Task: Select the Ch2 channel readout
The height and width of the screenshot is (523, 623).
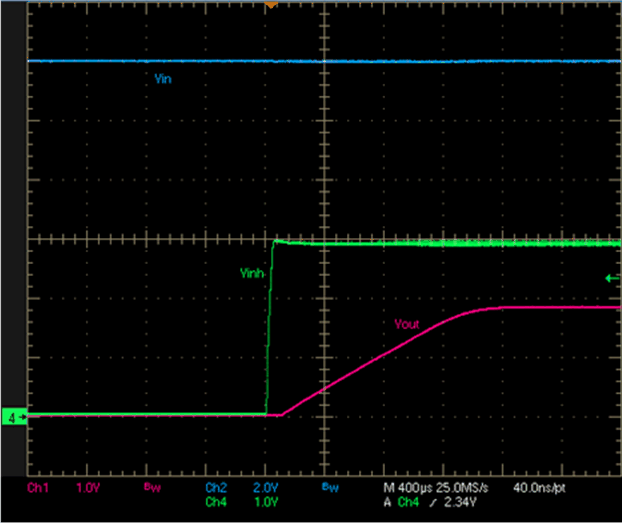Action: tap(216, 487)
